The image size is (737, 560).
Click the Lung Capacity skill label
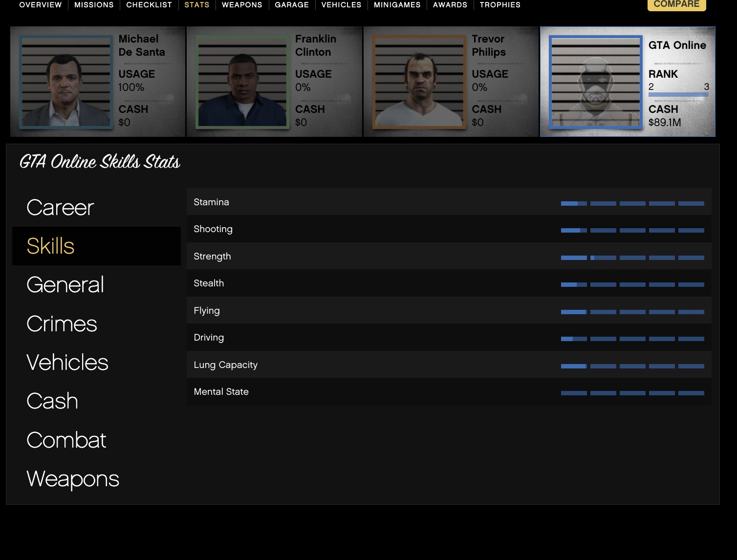(225, 365)
